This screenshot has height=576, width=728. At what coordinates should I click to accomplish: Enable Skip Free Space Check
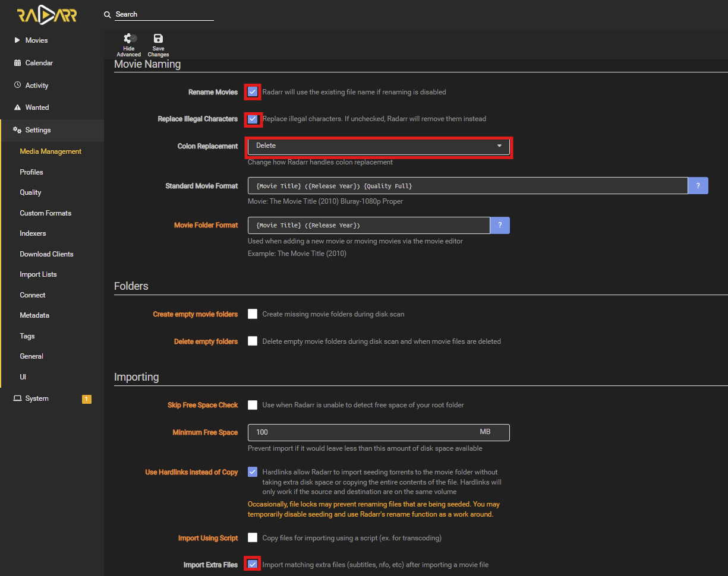[x=253, y=404]
